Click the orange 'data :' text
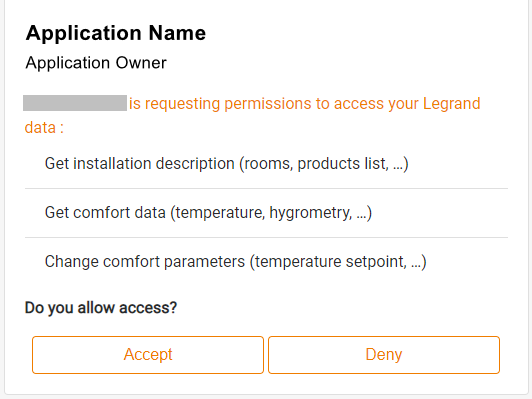Image resolution: width=532 pixels, height=399 pixels. pos(44,128)
